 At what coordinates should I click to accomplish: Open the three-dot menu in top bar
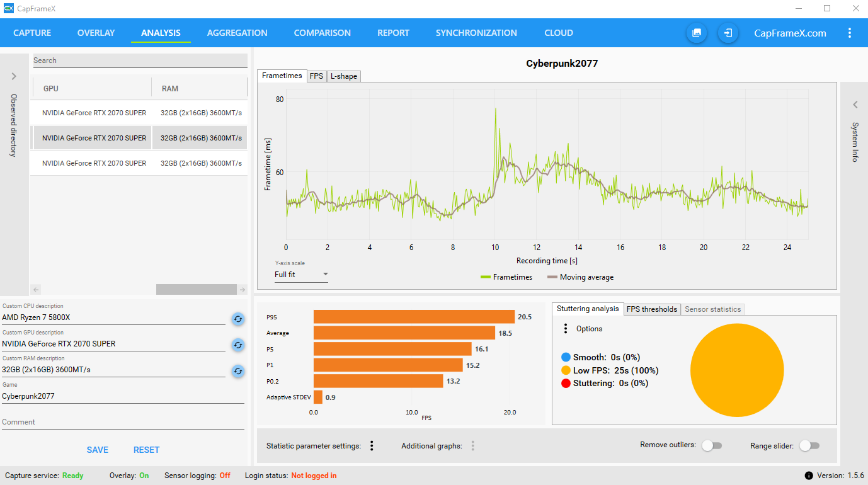click(850, 33)
